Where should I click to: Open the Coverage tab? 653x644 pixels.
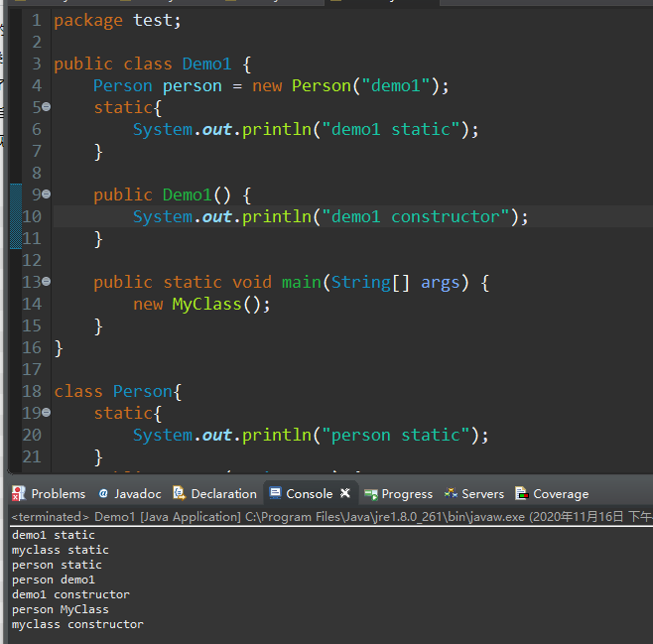(552, 494)
